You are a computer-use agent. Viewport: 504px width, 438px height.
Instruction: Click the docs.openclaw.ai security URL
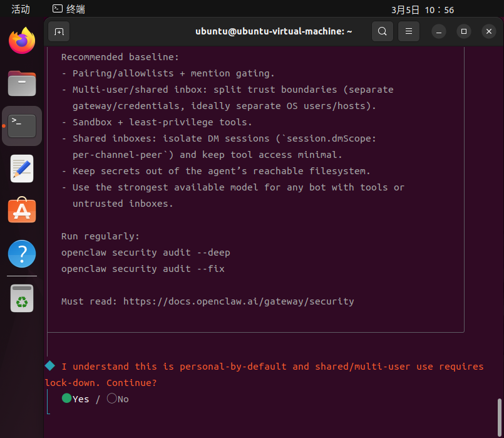[239, 301]
